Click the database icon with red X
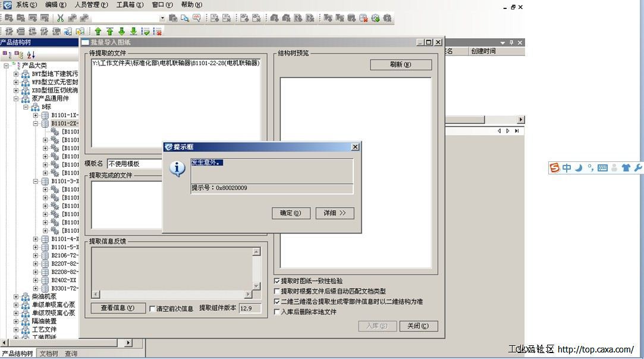Viewport: 644px width, 359px height. point(363,18)
